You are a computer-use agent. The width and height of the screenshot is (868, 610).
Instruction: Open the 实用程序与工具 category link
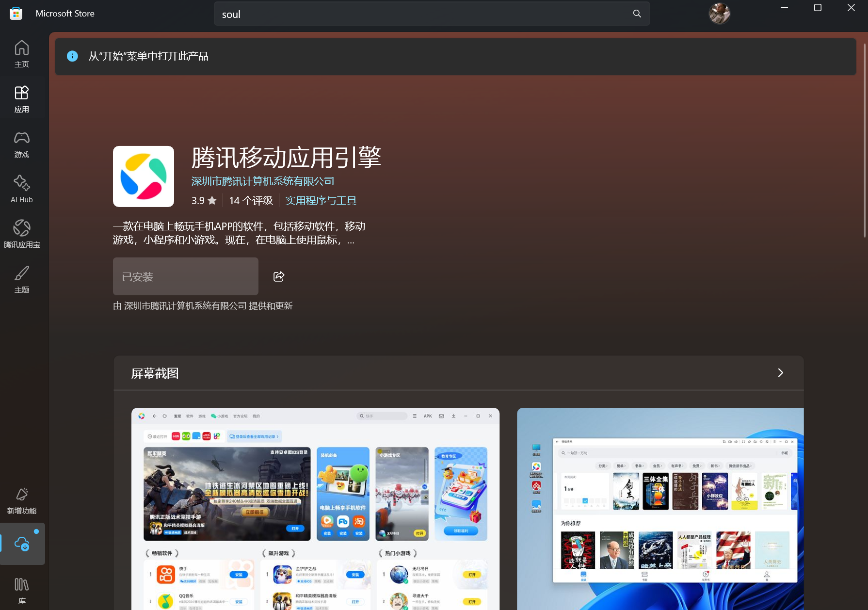(x=321, y=200)
